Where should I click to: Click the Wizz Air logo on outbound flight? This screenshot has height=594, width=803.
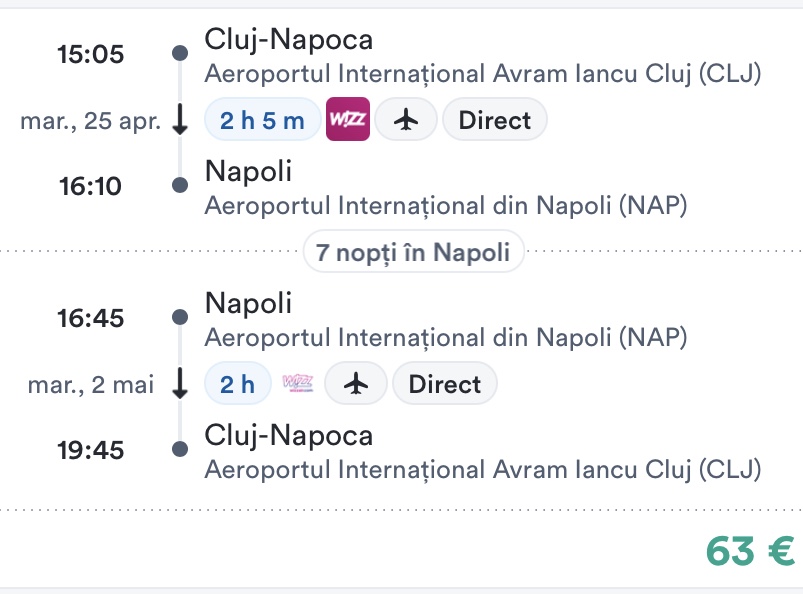click(348, 121)
